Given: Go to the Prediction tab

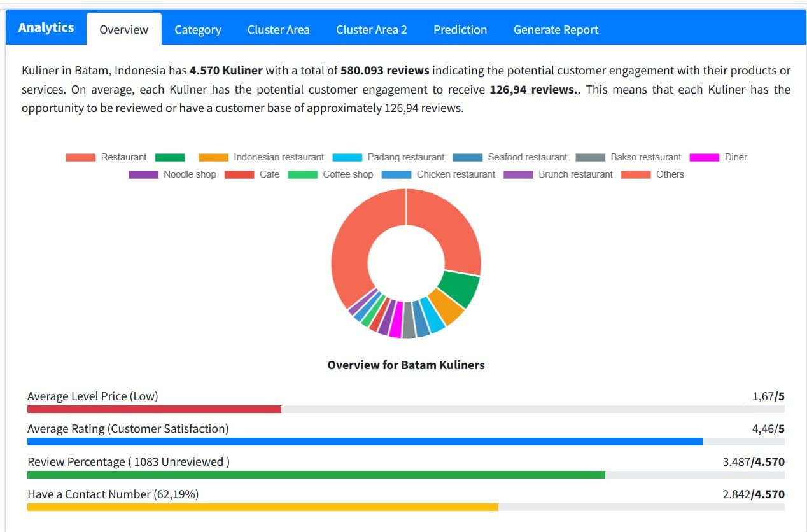Looking at the screenshot, I should pyautogui.click(x=460, y=30).
